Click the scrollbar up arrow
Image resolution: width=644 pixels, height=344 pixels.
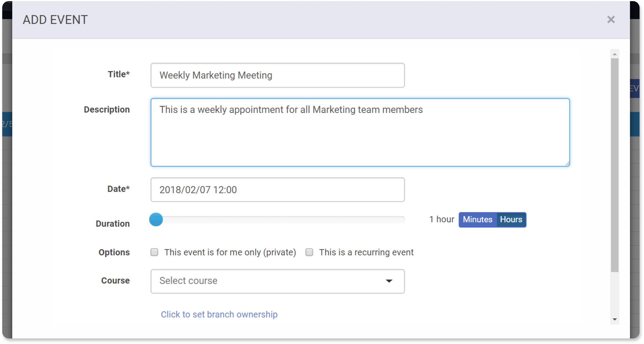pyautogui.click(x=615, y=54)
